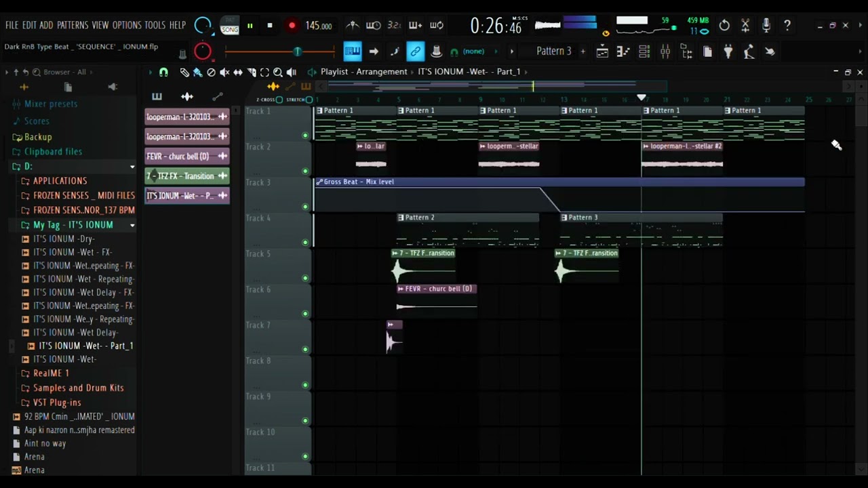
Task: Click the question mark help icon
Action: coord(787,26)
